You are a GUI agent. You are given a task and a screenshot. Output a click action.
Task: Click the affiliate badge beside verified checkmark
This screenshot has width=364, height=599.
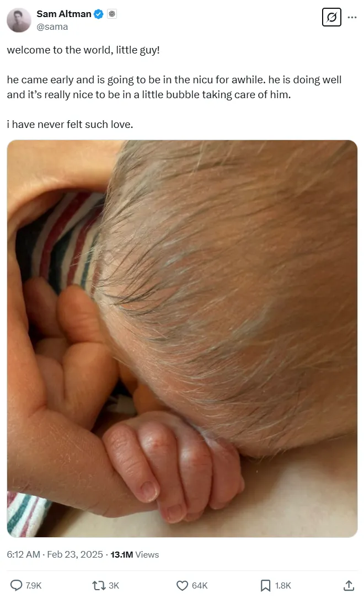coord(112,14)
